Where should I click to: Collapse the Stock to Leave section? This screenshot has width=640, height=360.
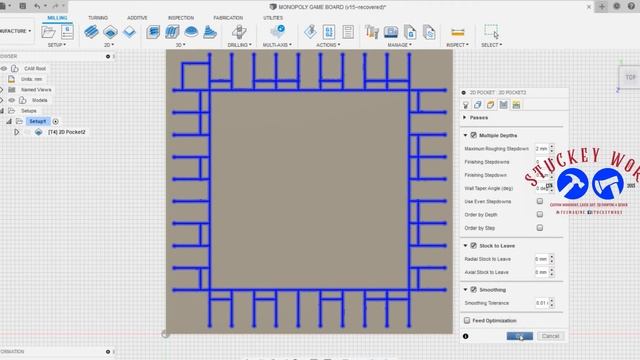465,246
